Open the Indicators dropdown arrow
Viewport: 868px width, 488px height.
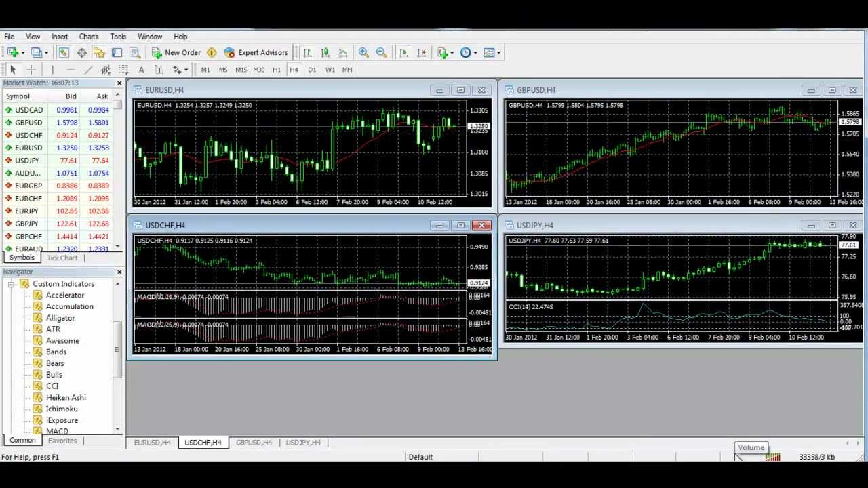pos(453,53)
